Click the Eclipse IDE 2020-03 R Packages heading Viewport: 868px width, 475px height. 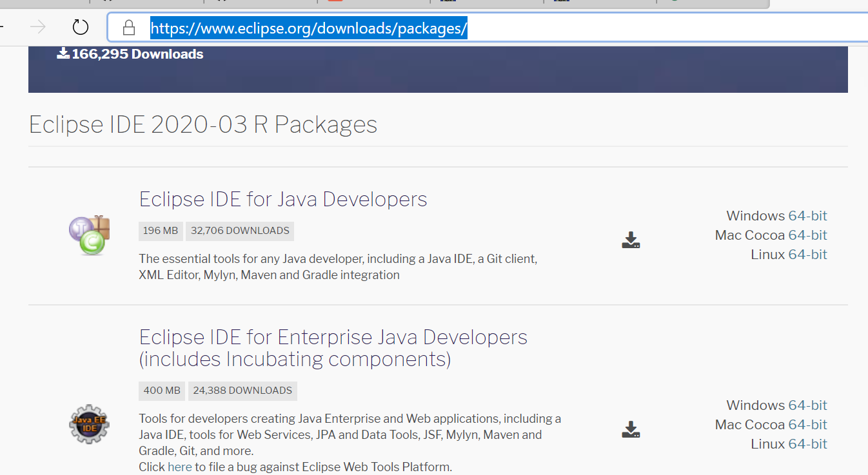203,124
